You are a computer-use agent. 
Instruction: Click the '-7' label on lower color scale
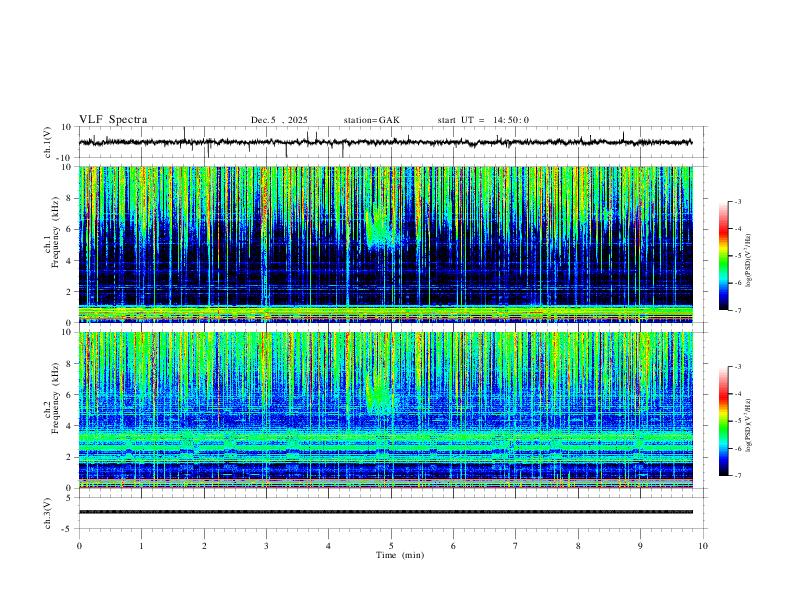point(738,476)
